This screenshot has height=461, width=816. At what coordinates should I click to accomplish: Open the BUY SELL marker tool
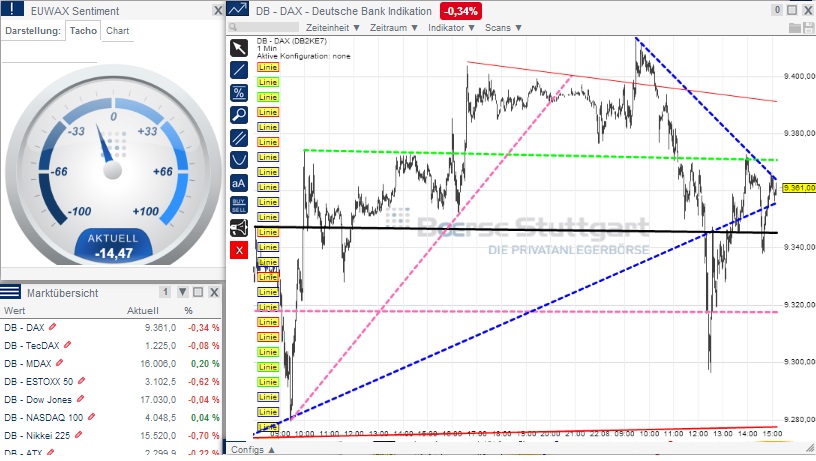click(239, 205)
